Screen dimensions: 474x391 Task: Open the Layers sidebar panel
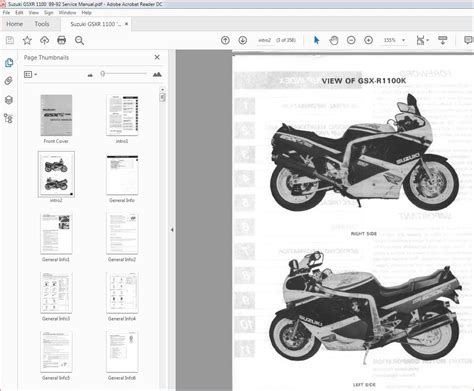coord(9,100)
